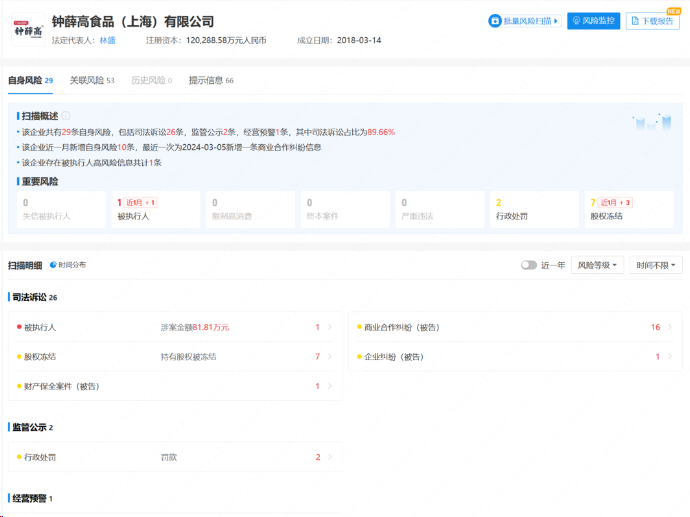Switch to 自身风险 tab

(x=30, y=80)
